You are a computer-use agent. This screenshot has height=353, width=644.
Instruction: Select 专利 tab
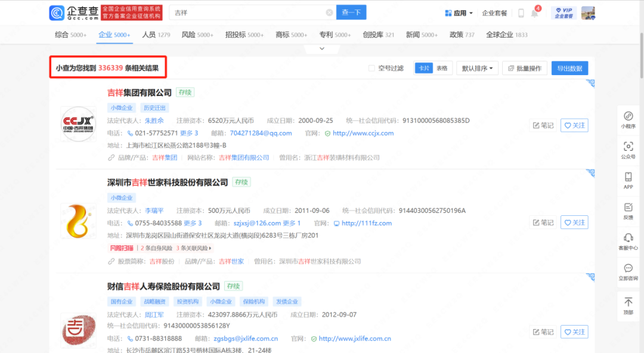(x=335, y=35)
